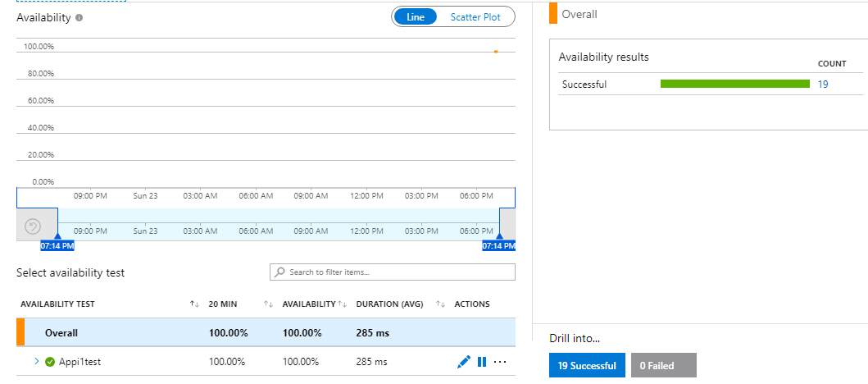
Task: Click the green success status icon
Action: [50, 362]
